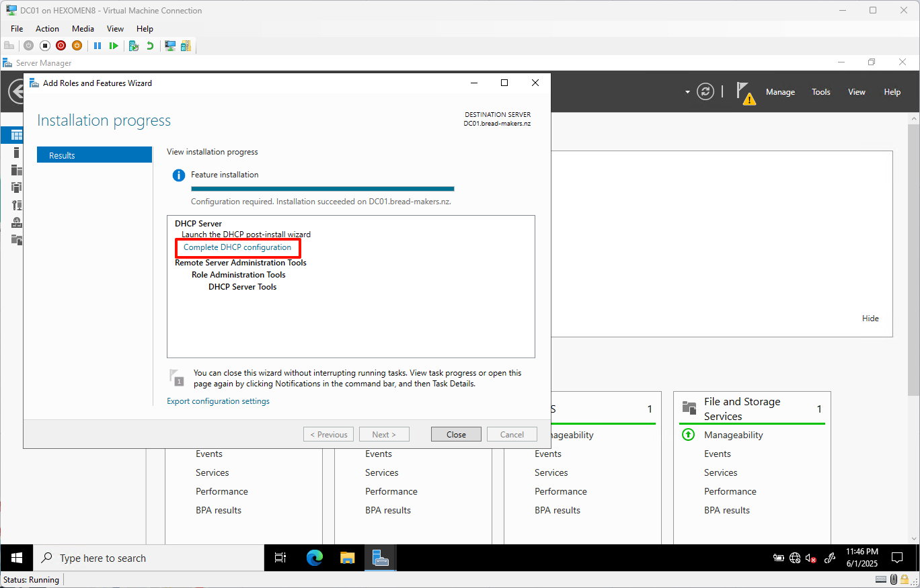Open the dropdown arrow left of refresh

687,92
